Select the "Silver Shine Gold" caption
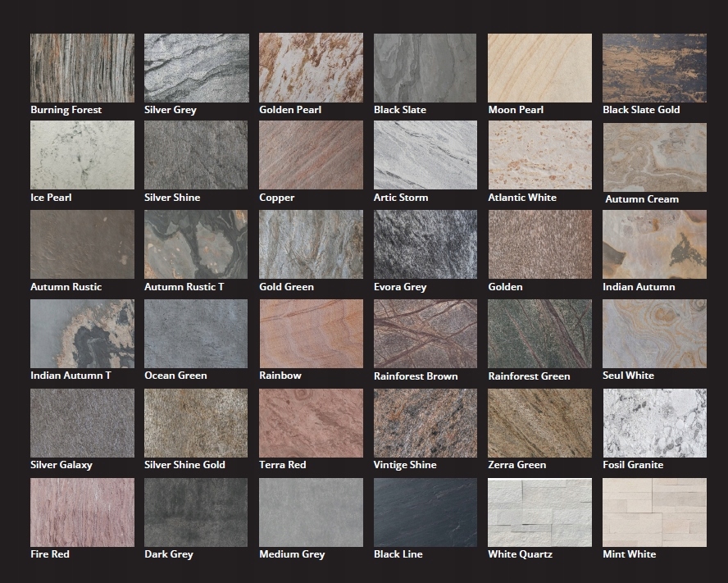 [x=184, y=465]
